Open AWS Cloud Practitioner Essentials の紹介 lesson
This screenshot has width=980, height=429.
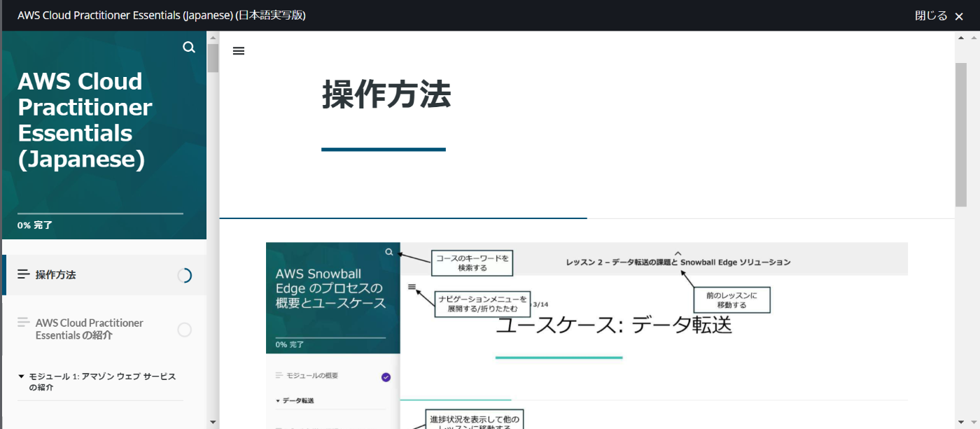click(x=104, y=329)
